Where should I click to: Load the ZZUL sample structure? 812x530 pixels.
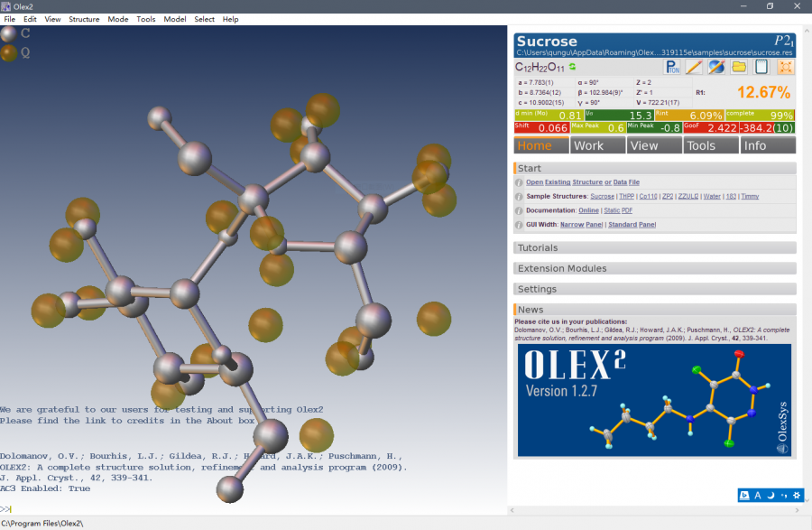click(688, 196)
